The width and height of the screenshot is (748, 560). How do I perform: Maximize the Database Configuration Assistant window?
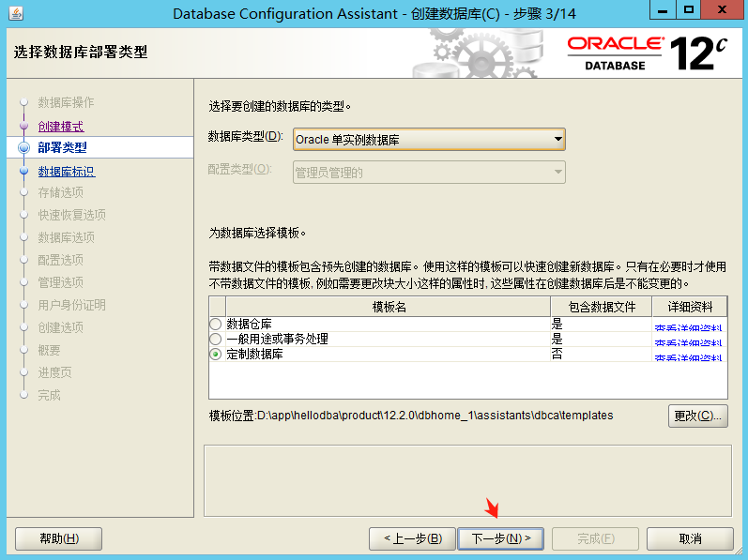[688, 9]
